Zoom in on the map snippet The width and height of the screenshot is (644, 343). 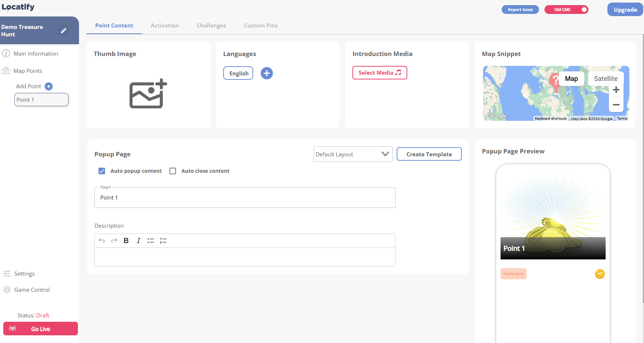[616, 90]
